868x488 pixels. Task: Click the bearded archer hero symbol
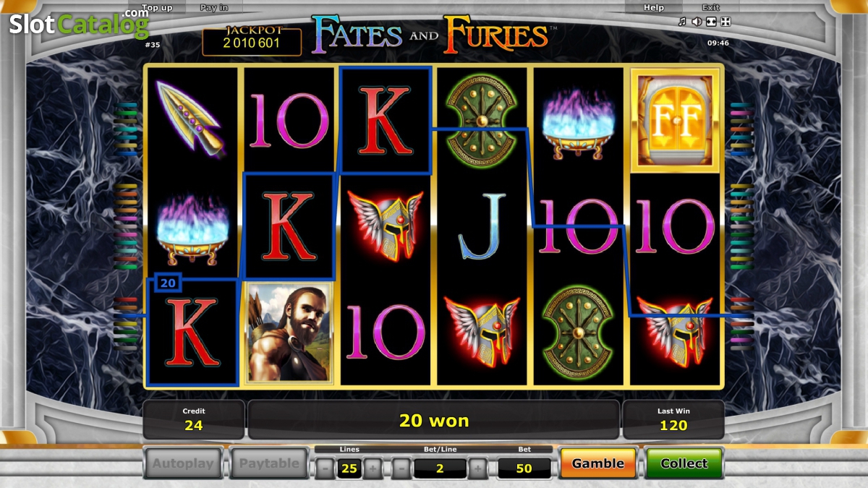(x=289, y=332)
